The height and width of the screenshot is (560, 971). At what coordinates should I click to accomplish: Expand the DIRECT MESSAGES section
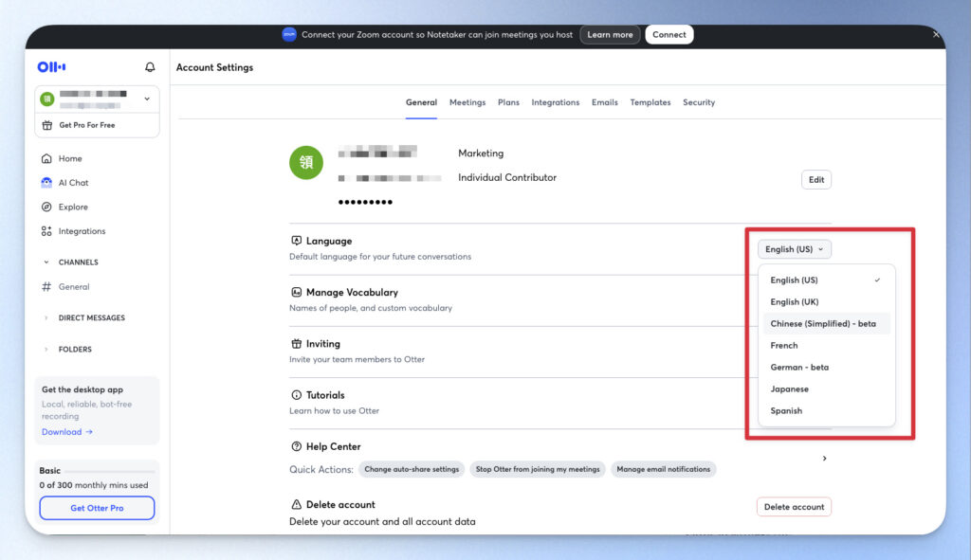[x=46, y=318]
